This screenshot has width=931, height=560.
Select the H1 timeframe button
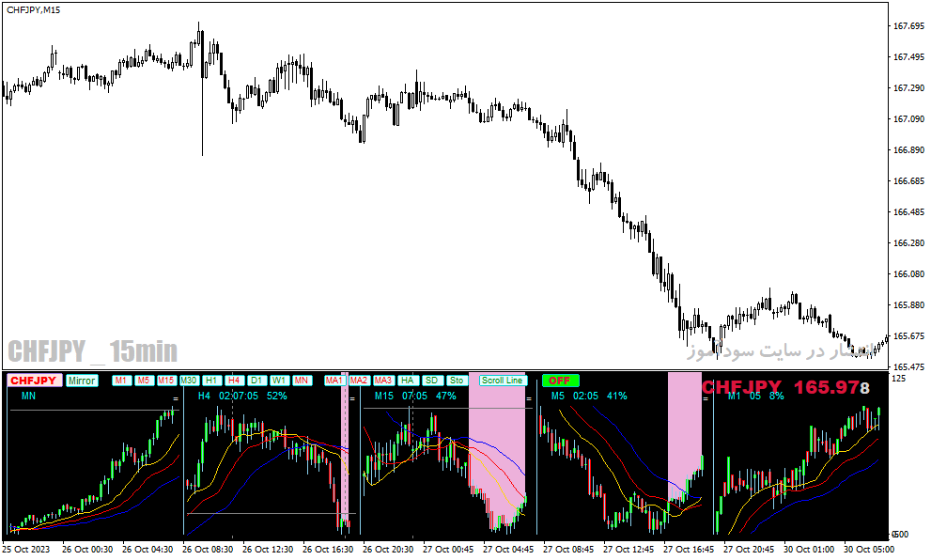(x=211, y=381)
